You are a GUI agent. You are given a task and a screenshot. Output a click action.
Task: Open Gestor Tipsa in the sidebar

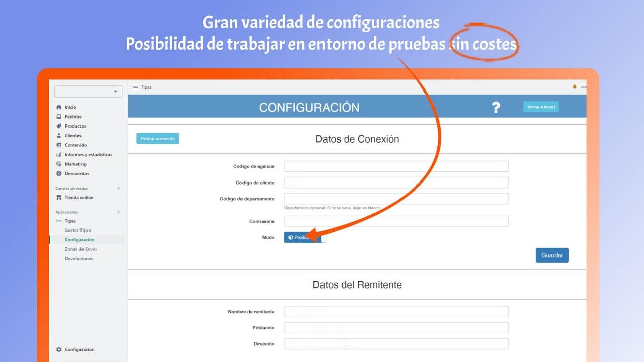click(x=78, y=230)
